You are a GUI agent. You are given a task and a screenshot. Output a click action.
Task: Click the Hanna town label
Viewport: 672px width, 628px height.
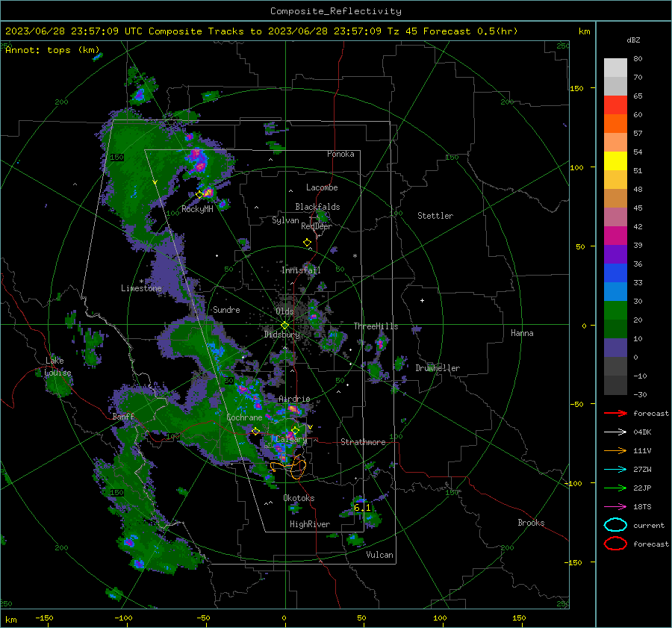[x=522, y=333]
